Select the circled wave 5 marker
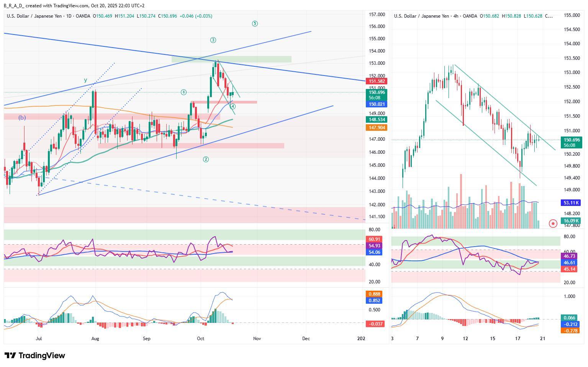 pos(255,24)
